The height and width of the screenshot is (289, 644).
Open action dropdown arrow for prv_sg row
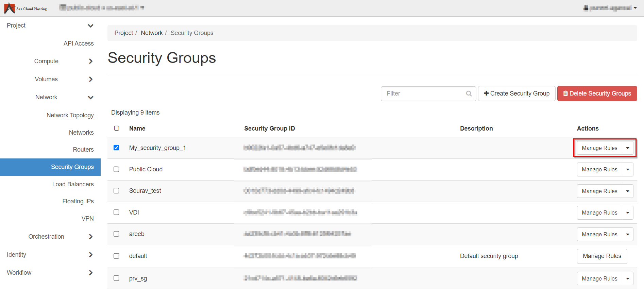(x=628, y=278)
